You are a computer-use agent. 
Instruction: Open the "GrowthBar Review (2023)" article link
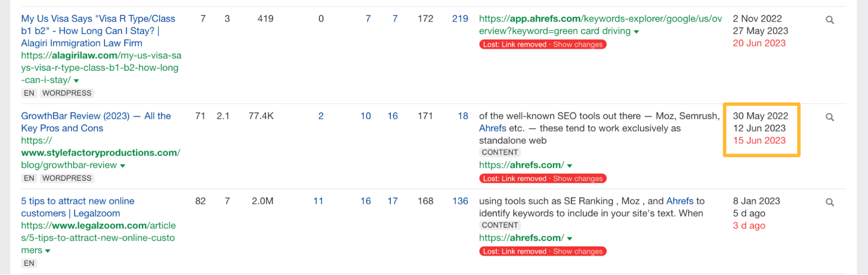[96, 122]
